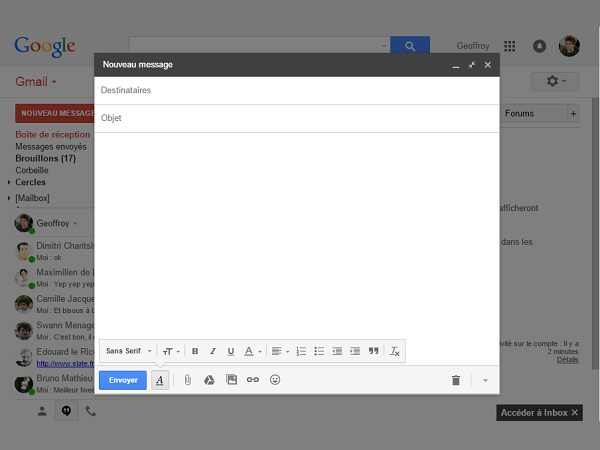Image resolution: width=600 pixels, height=450 pixels.
Task: Toggle the formatting options button
Action: (160, 380)
